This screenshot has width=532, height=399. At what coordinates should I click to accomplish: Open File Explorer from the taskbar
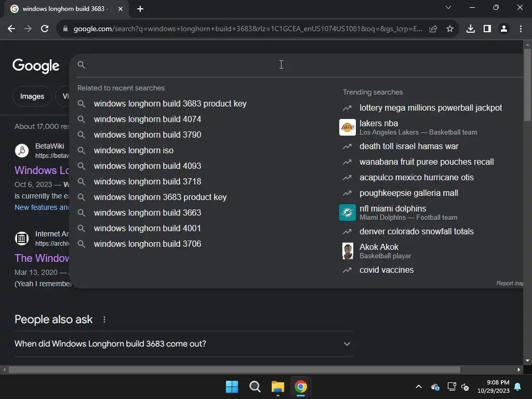click(x=278, y=387)
